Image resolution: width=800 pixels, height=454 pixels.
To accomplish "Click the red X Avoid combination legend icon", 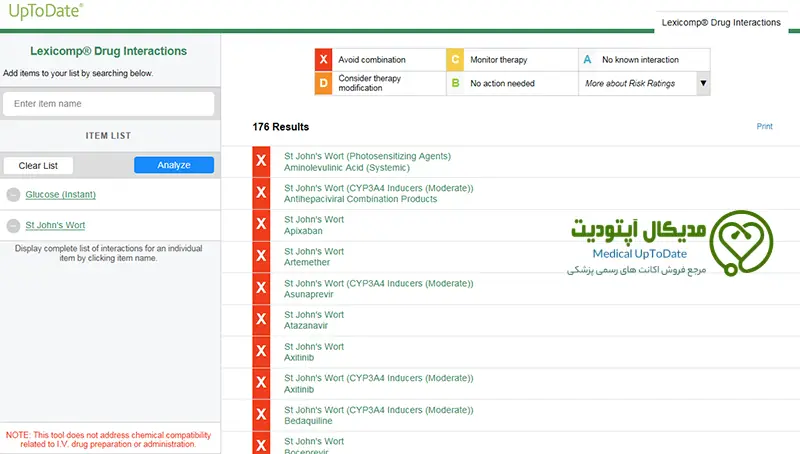I will coord(323,60).
